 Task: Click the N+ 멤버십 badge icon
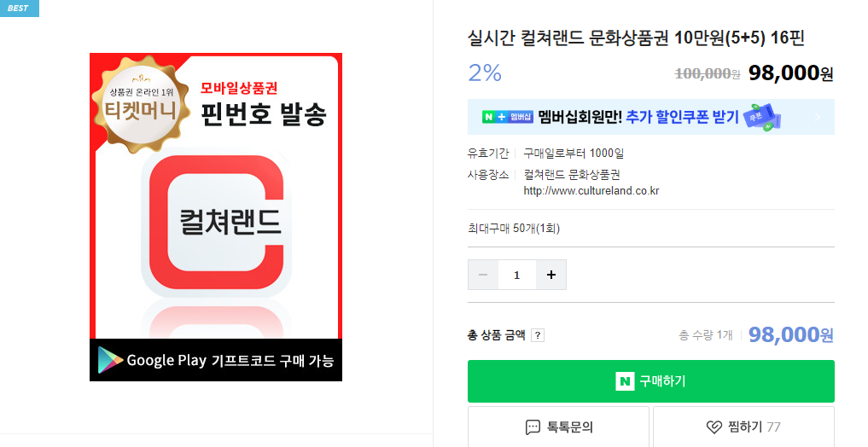pos(508,117)
